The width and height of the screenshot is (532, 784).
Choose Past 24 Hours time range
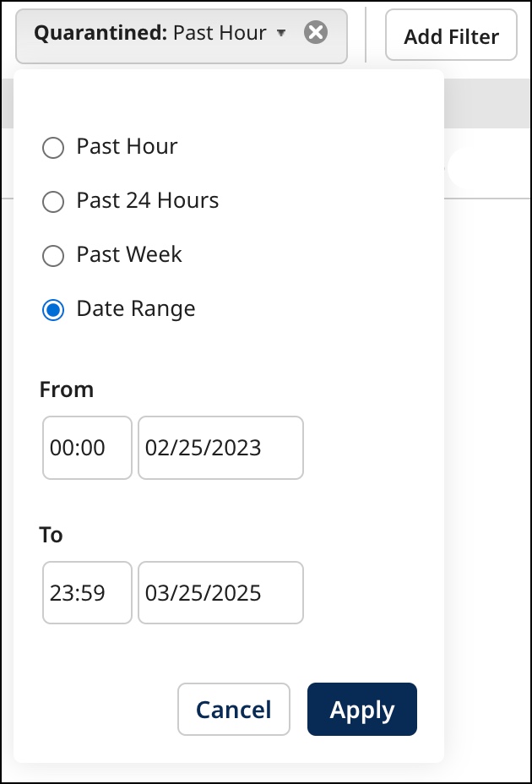coord(53,202)
